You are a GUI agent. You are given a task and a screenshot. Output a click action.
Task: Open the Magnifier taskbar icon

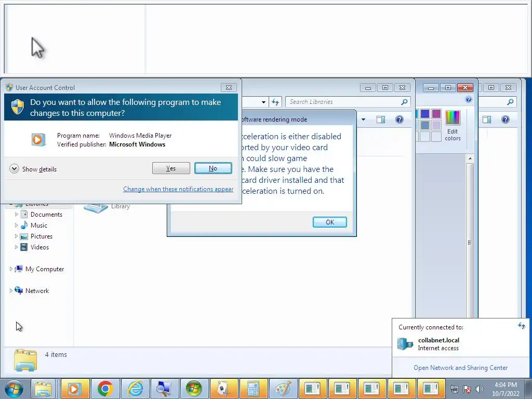click(164, 389)
